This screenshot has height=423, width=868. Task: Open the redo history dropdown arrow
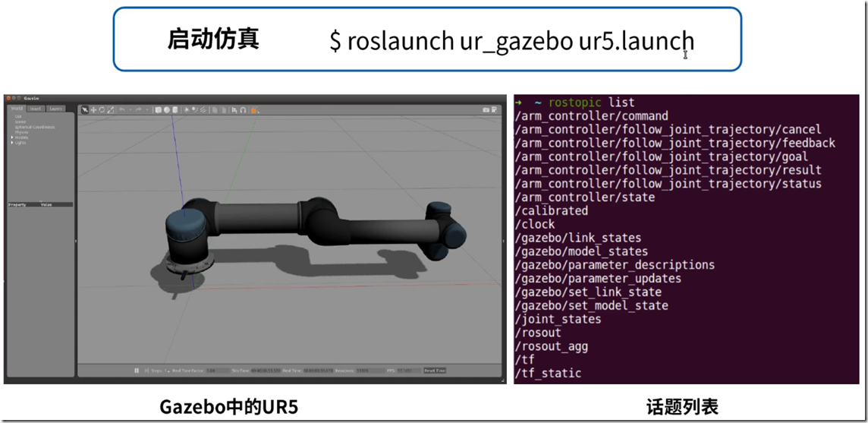[146, 110]
